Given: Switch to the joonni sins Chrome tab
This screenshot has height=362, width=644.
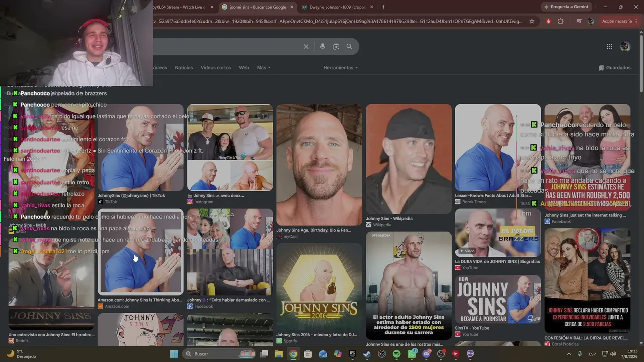Looking at the screenshot, I should 257,7.
